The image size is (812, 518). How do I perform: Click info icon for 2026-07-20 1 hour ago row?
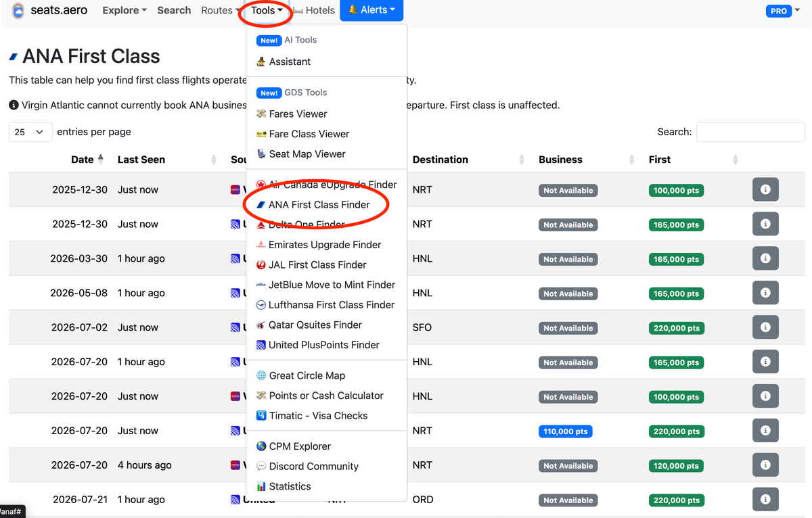(765, 362)
